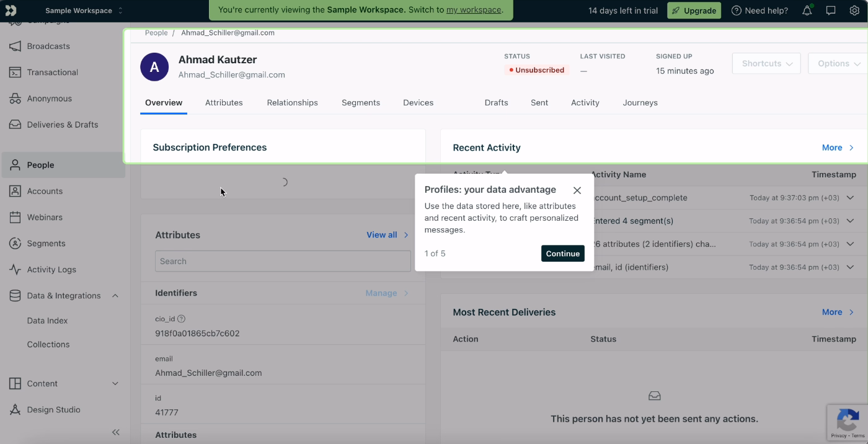This screenshot has height=444, width=868.
Task: Open the settings gear icon
Action: (x=854, y=11)
